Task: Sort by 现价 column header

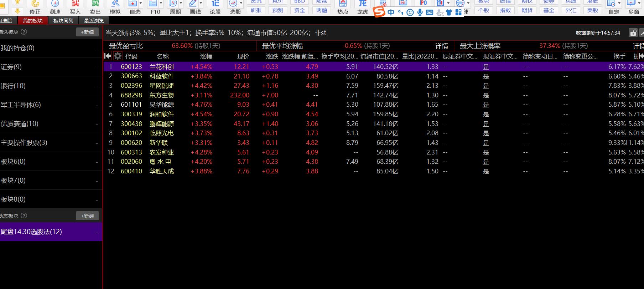Action: coord(243,56)
